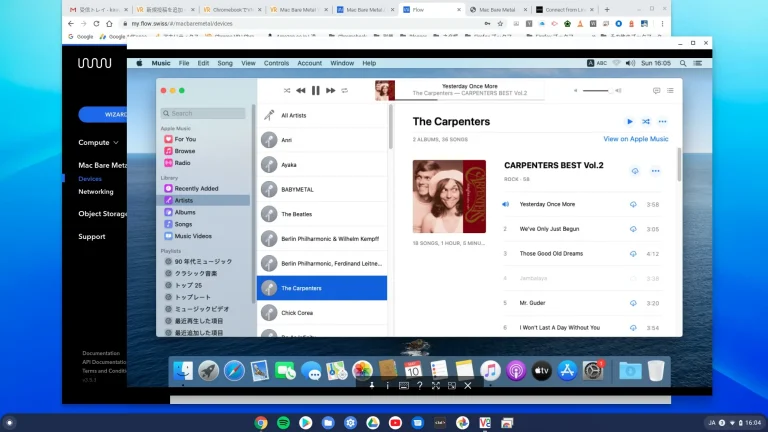
Task: Skip to previous track in Music
Action: coord(301,91)
